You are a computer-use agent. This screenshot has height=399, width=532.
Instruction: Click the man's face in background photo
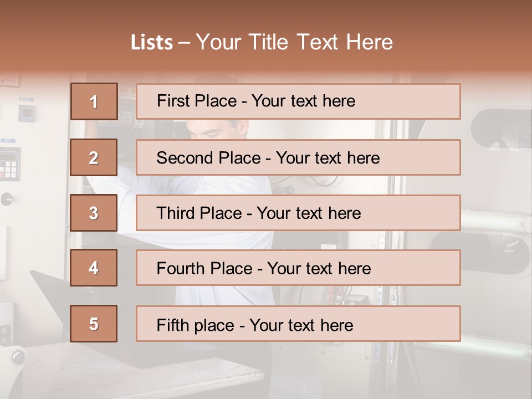tap(217, 129)
